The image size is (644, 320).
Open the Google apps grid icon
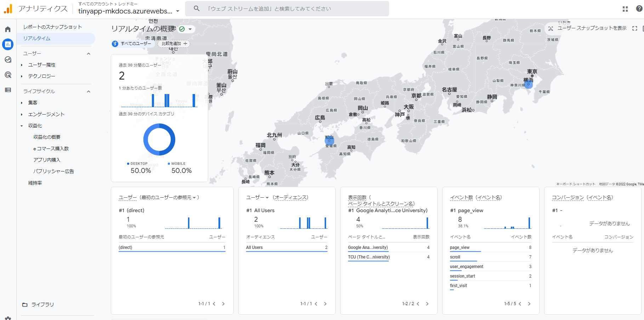[625, 9]
